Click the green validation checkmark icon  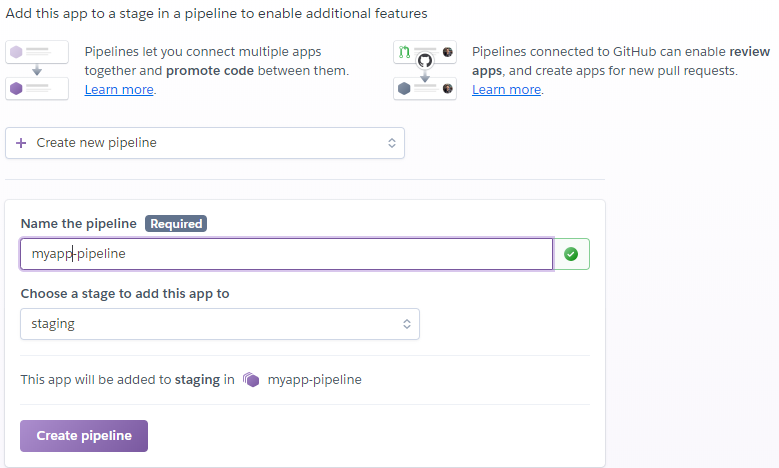[571, 254]
